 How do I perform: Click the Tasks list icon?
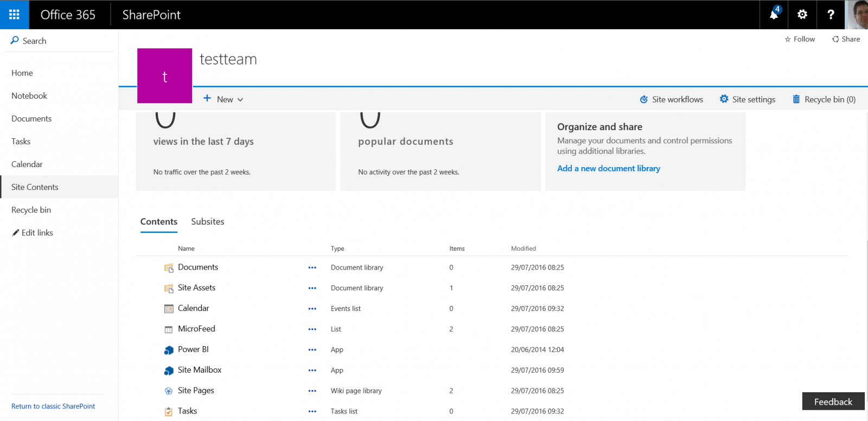pos(169,411)
